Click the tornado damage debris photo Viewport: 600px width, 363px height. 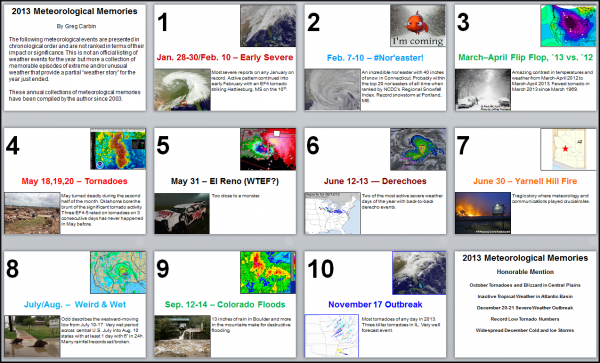(32, 213)
